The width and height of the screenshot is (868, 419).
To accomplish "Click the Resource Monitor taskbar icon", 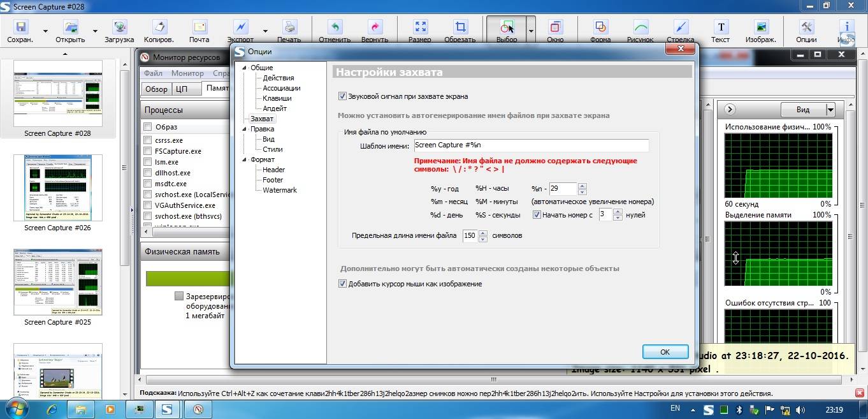I will coord(198,409).
